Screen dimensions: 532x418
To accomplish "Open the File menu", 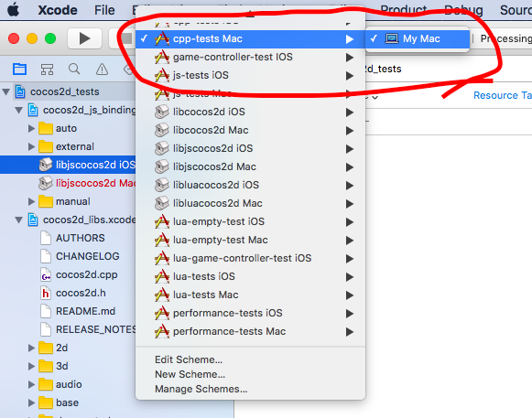I will pyautogui.click(x=104, y=10).
